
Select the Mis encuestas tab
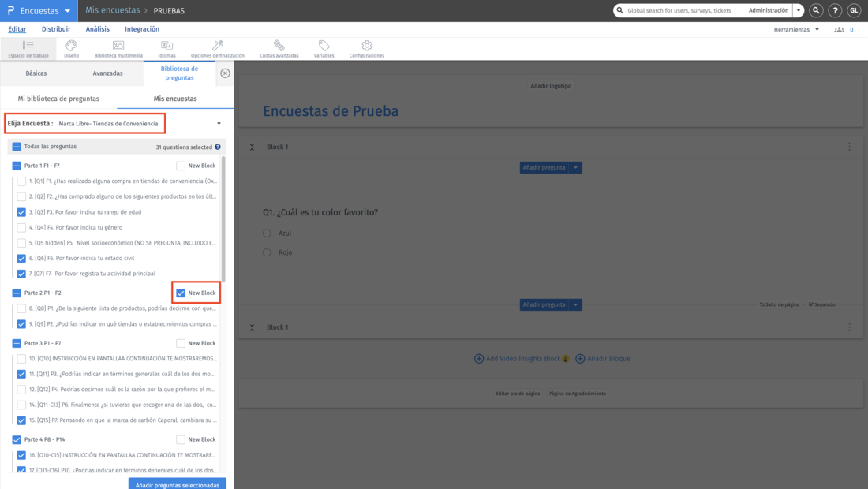175,99
